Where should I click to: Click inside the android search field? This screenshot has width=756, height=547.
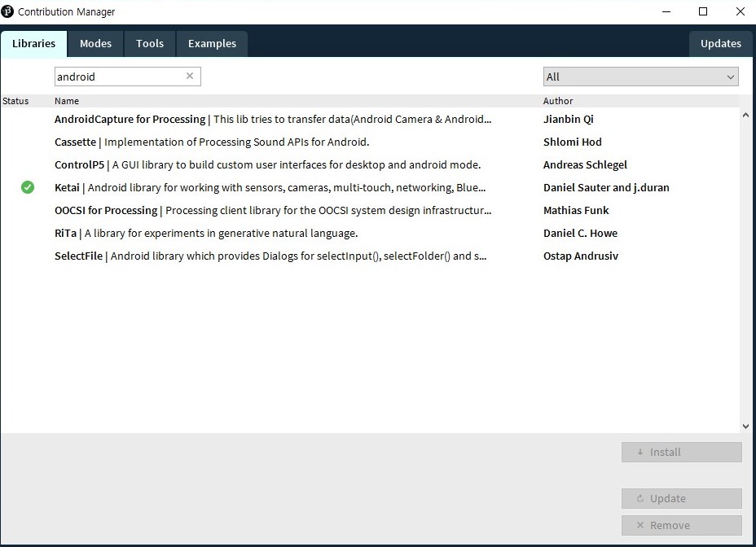coord(118,77)
